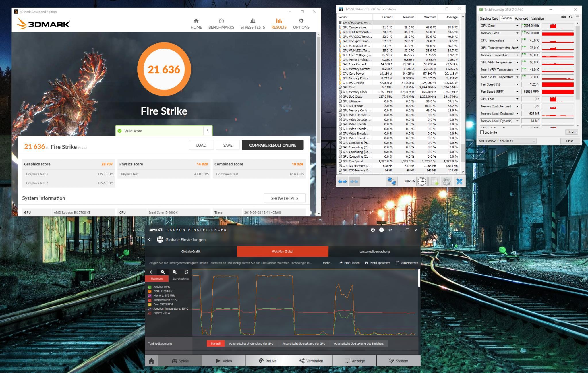588x373 pixels.
Task: Switch to GPU-Z Advanced tab
Action: [521, 18]
